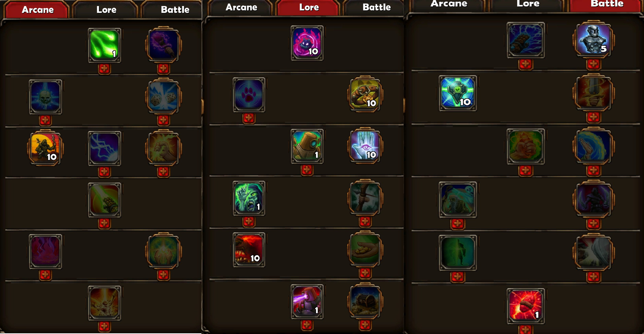Open Battle tab in right panel

tap(607, 4)
